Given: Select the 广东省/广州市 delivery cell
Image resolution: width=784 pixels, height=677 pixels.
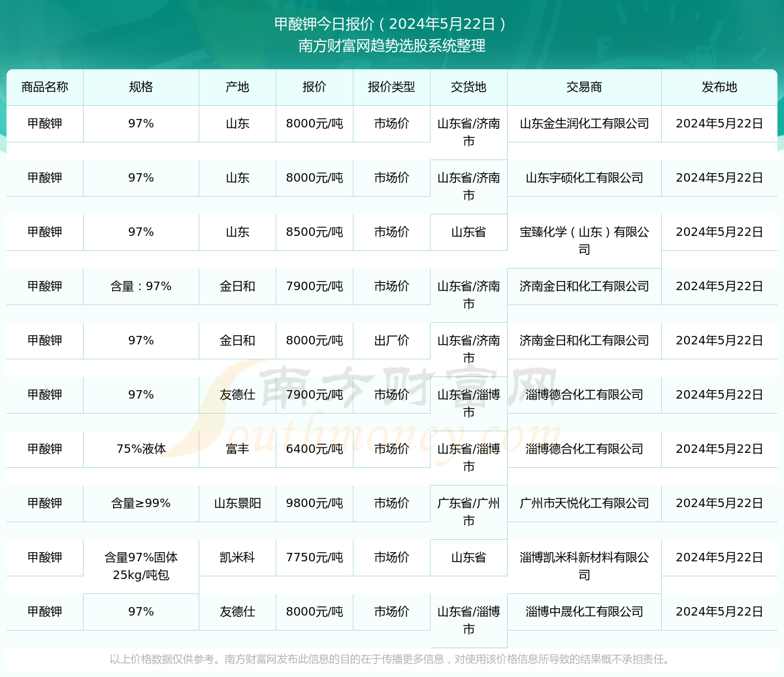Looking at the screenshot, I should (468, 512).
